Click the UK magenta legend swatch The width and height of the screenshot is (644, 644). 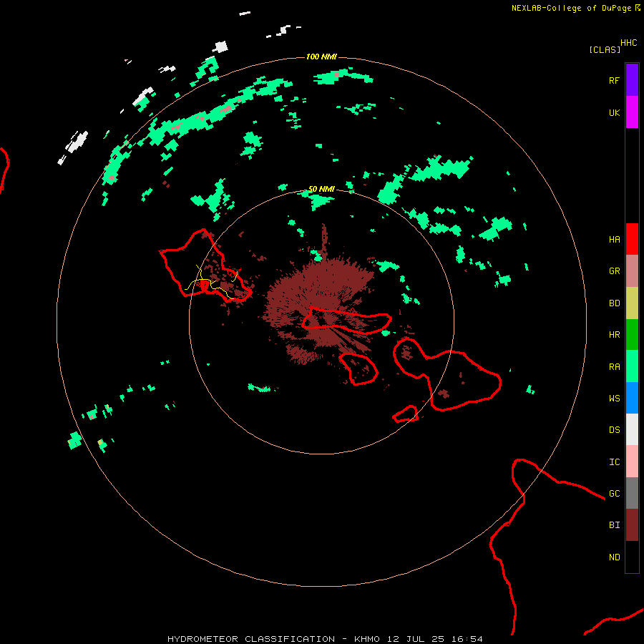[632, 112]
